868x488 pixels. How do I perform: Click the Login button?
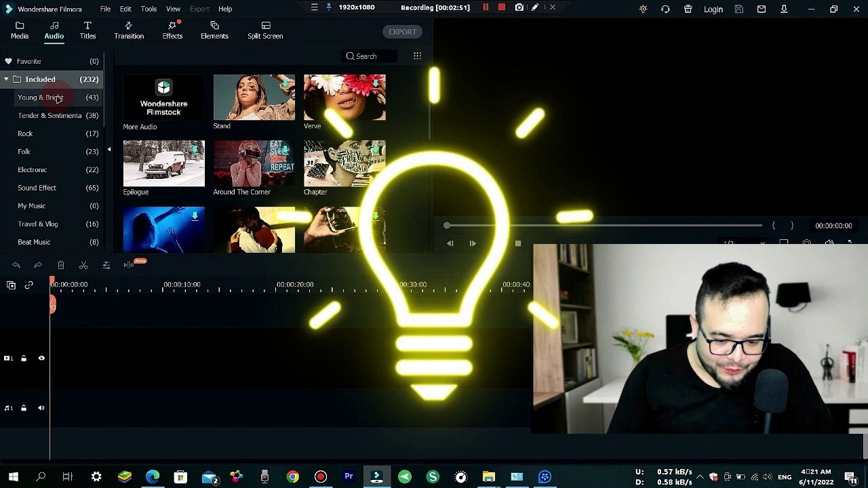point(713,9)
